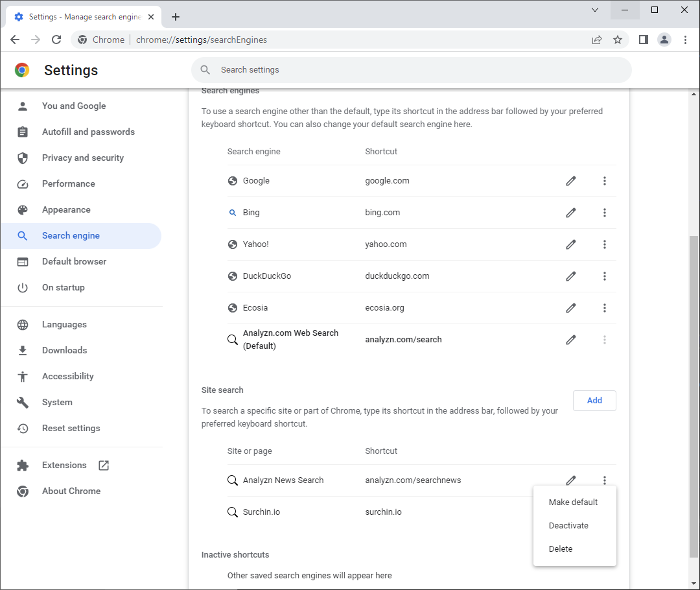This screenshot has height=590, width=700.
Task: Open Default browser settings
Action: pyautogui.click(x=81, y=261)
